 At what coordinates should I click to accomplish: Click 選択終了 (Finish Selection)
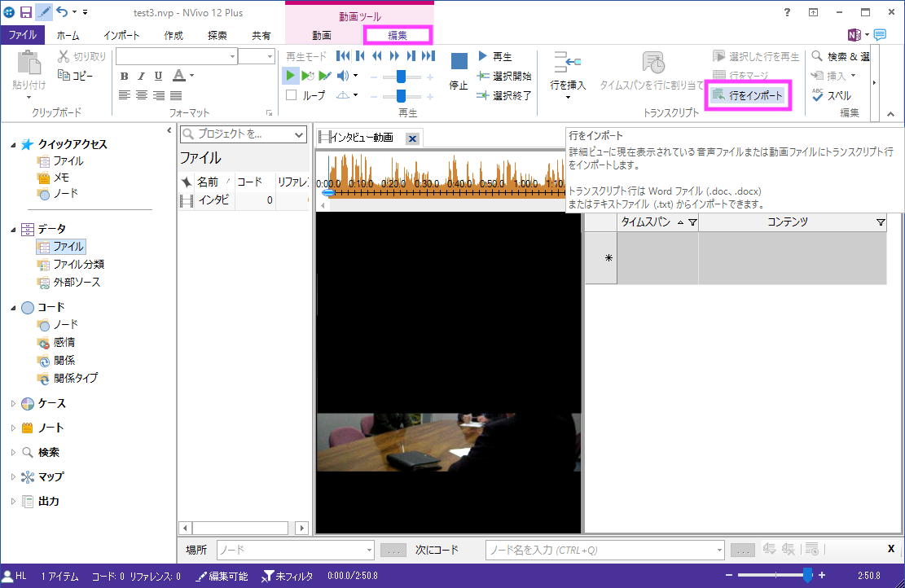point(504,96)
